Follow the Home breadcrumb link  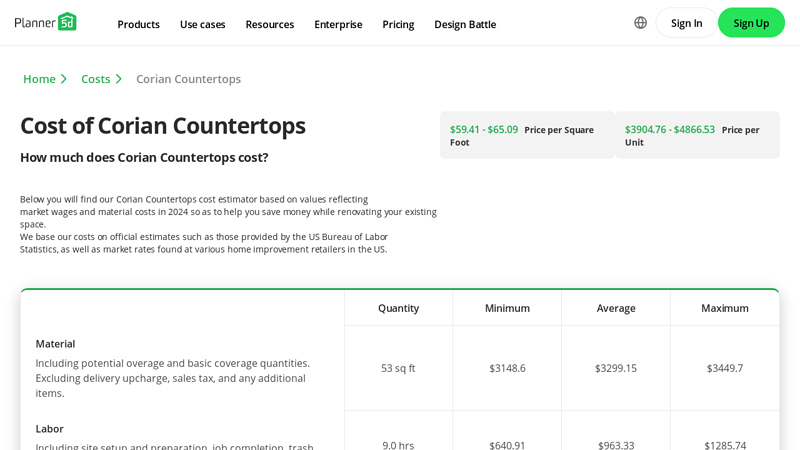pyautogui.click(x=39, y=79)
